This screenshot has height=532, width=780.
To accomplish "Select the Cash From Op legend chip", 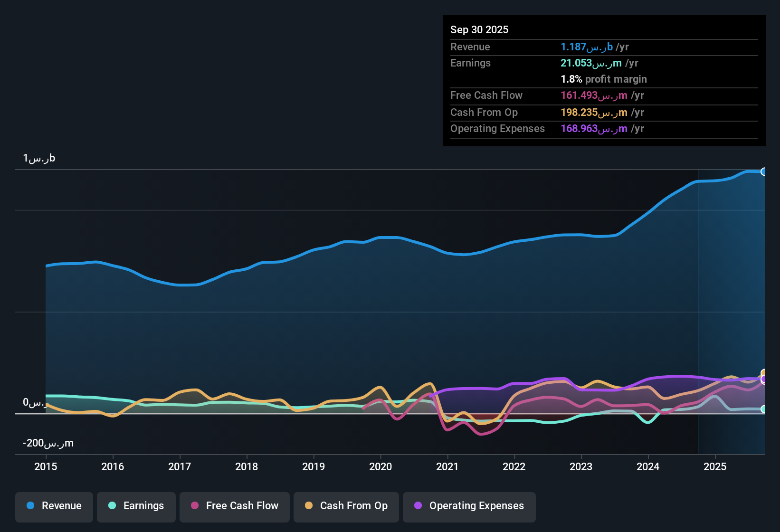I will pyautogui.click(x=346, y=506).
